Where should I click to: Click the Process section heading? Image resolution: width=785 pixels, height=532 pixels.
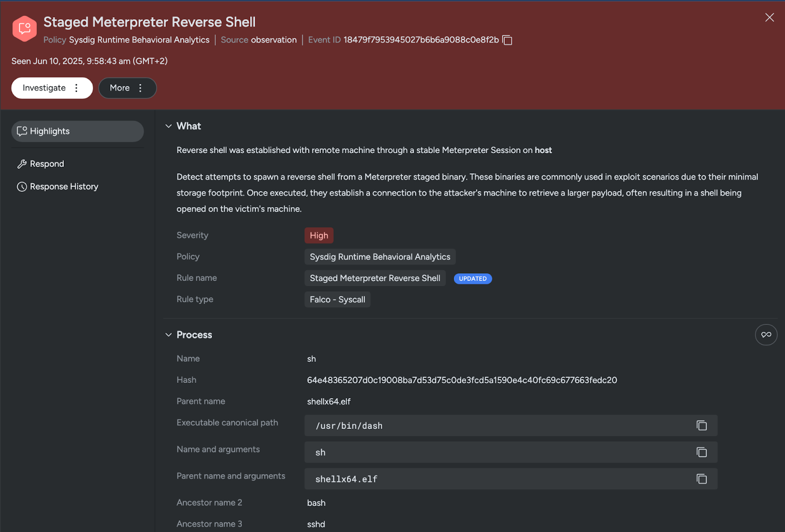tap(194, 335)
